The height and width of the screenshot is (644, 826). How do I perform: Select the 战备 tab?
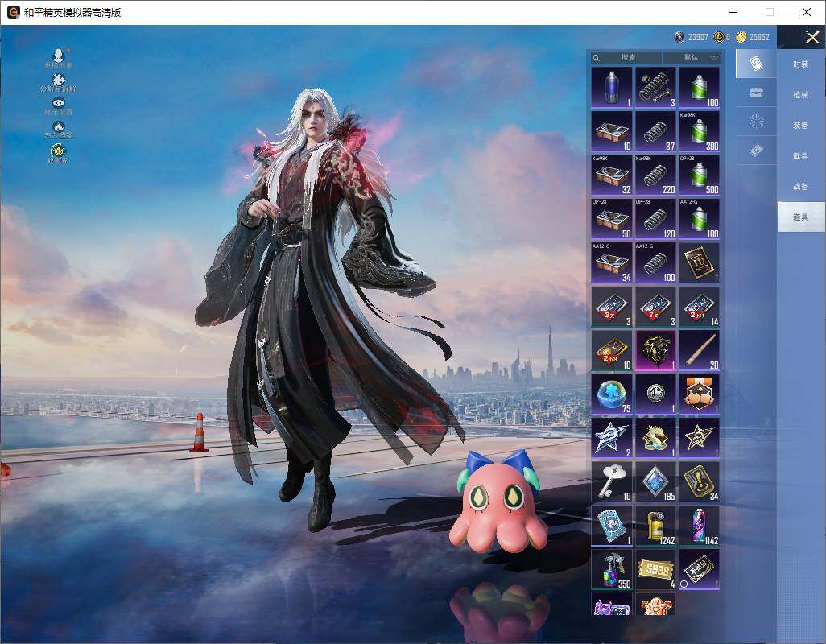801,187
